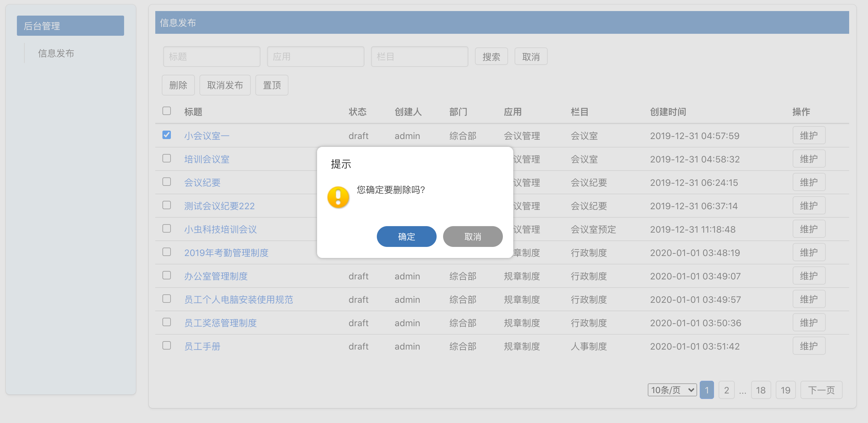Click the 提示 dialog title
Screen dimensions: 868x423
pos(341,164)
